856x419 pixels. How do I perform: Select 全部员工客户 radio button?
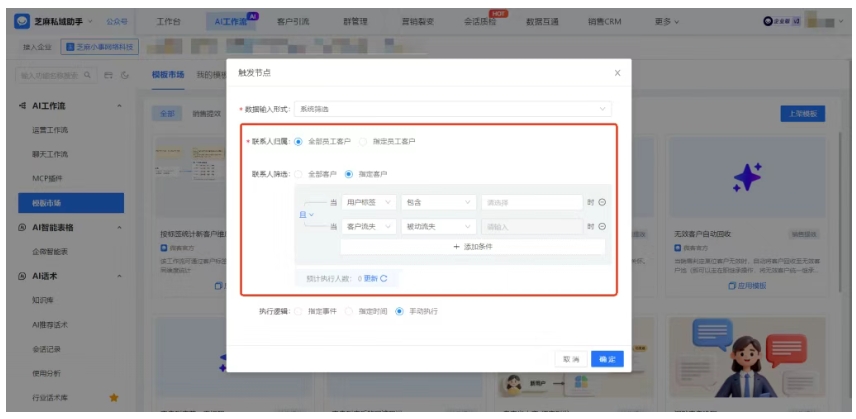coord(298,141)
